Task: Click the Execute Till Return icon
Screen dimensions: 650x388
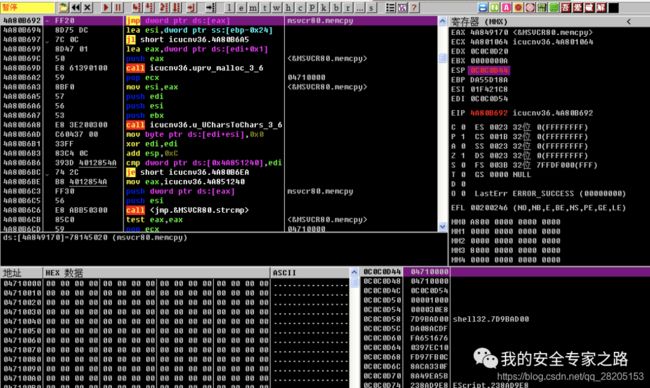Action: (191, 7)
